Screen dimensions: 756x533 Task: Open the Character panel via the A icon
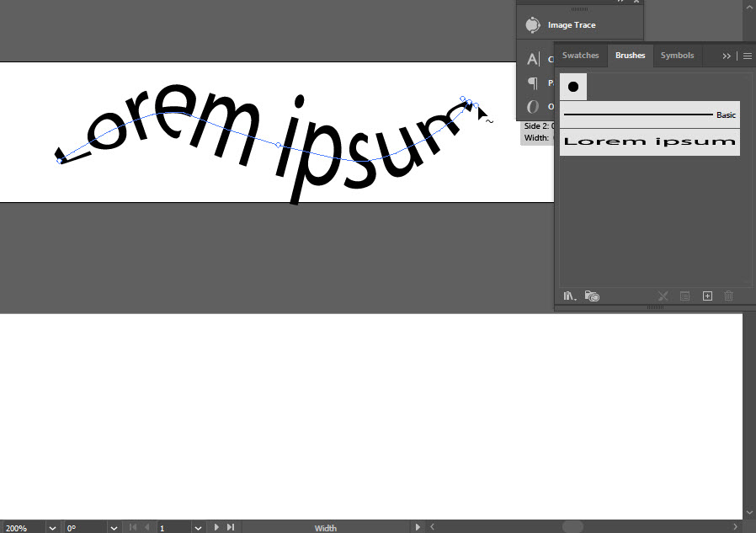534,58
